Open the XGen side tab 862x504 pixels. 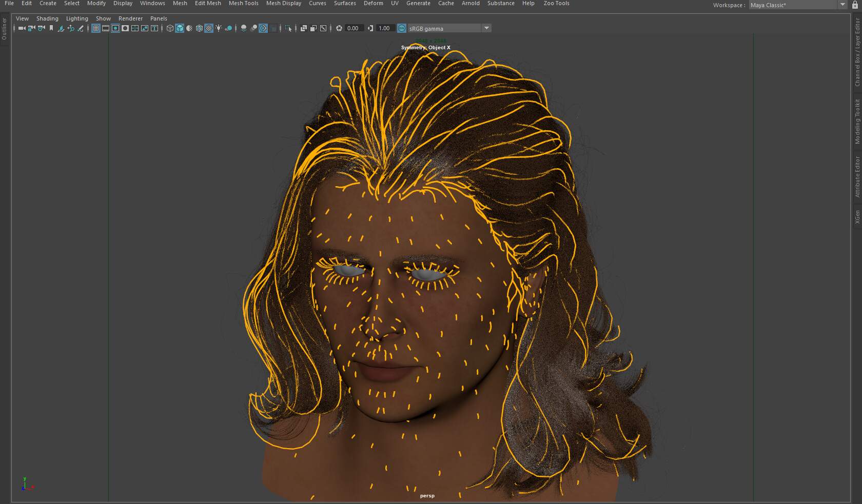pos(857,217)
